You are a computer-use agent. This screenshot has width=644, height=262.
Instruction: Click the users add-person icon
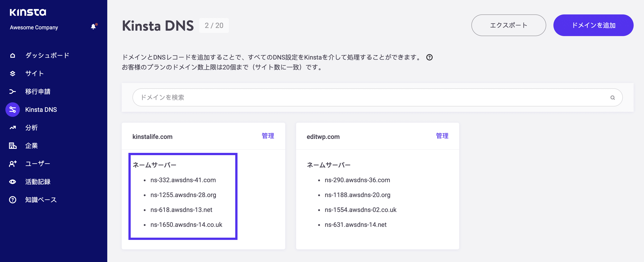click(x=12, y=164)
